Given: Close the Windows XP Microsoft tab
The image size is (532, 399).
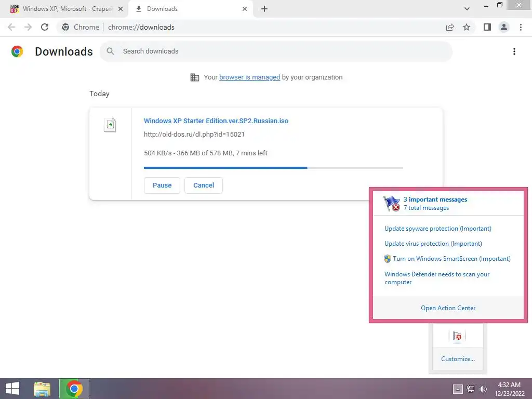Looking at the screenshot, I should pyautogui.click(x=121, y=9).
